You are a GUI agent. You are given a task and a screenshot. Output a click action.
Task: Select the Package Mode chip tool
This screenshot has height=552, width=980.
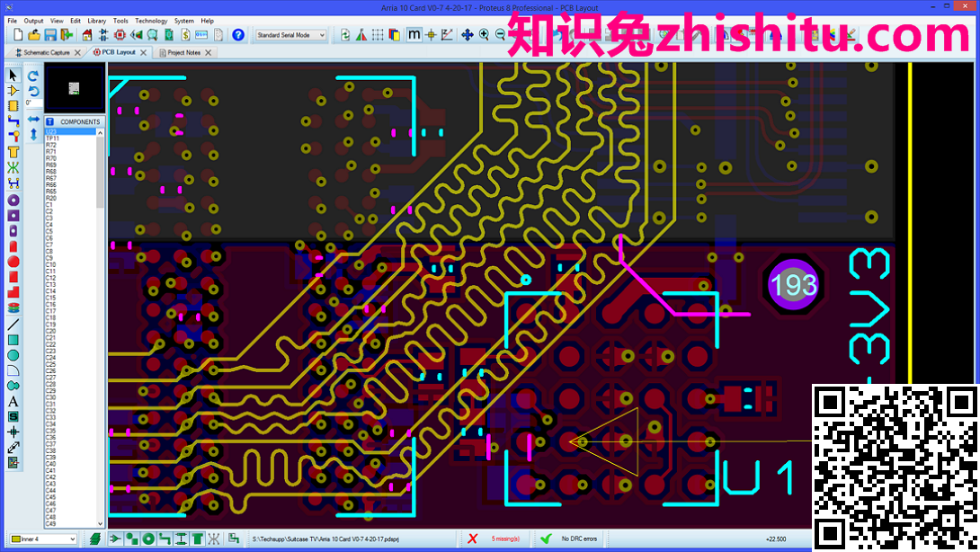point(13,106)
